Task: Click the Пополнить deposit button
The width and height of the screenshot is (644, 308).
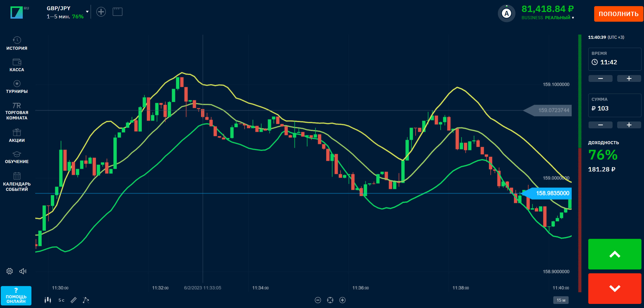Action: 619,14
